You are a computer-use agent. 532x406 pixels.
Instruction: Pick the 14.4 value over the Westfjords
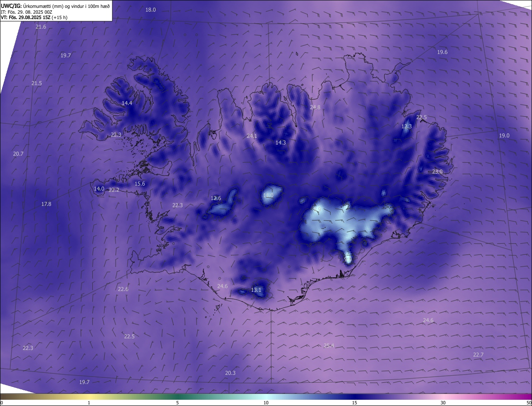pyautogui.click(x=127, y=103)
